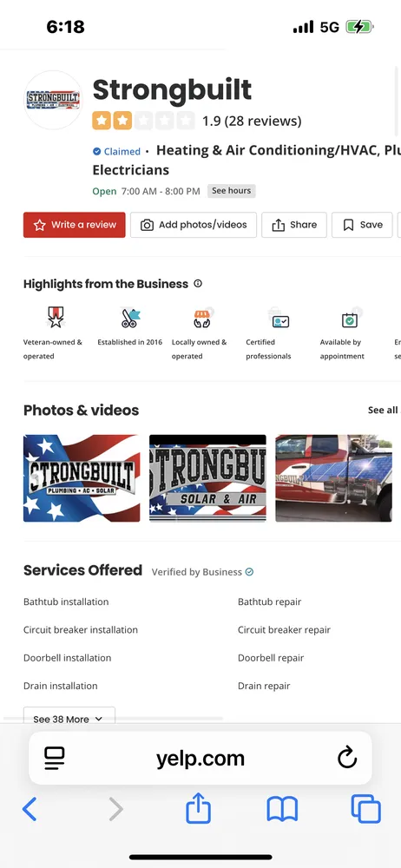Reload the yelp.com page
Image resolution: width=401 pixels, height=868 pixels.
coord(347,758)
